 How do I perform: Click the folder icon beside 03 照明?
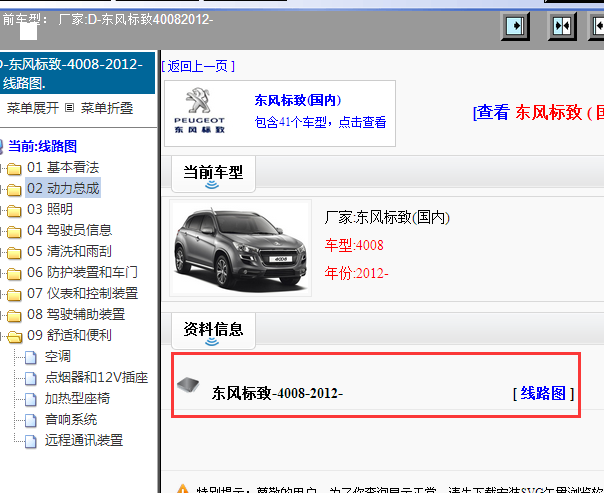14,211
